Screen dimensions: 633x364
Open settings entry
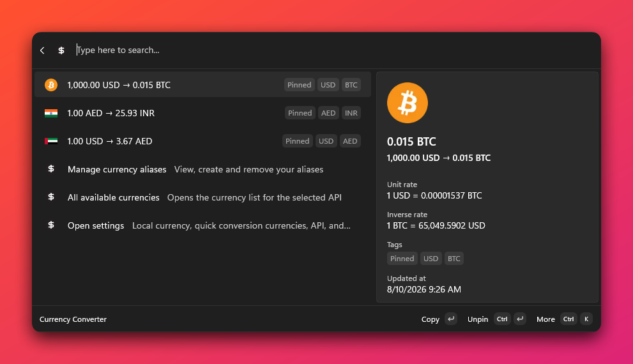coord(202,225)
